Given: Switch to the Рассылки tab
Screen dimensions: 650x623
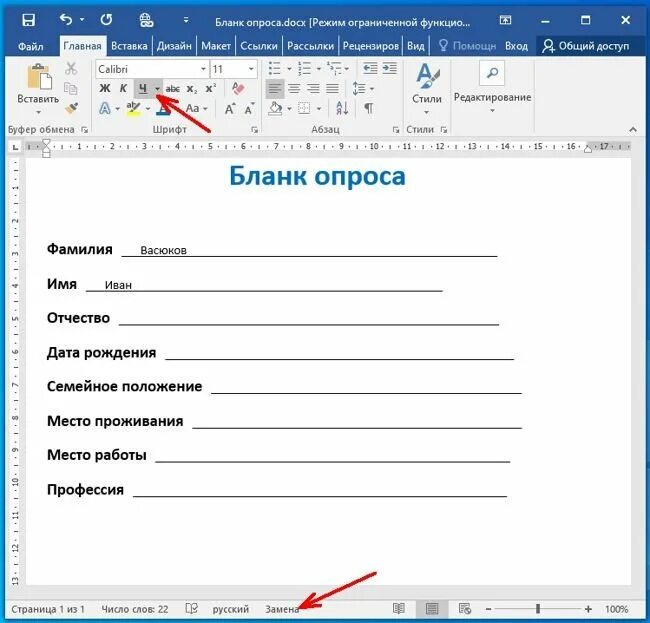Looking at the screenshot, I should pos(310,46).
